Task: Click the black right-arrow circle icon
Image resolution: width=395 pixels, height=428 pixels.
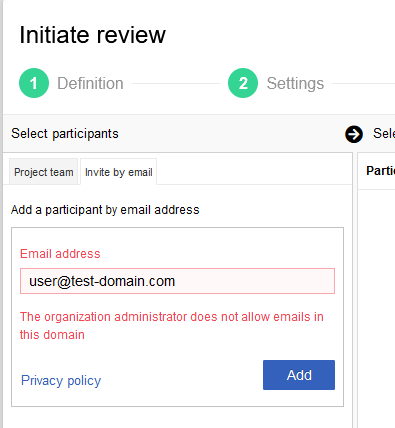Action: (354, 134)
